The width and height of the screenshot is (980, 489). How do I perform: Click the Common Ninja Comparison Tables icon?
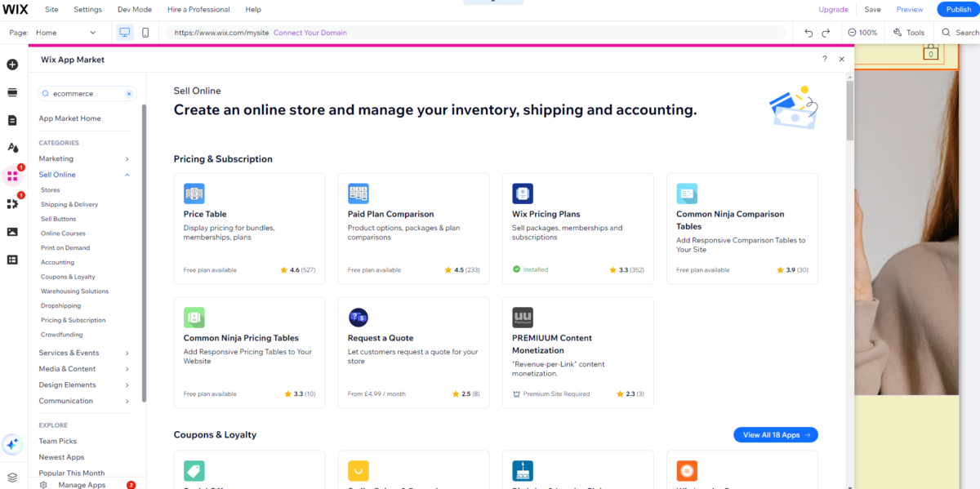pos(687,193)
